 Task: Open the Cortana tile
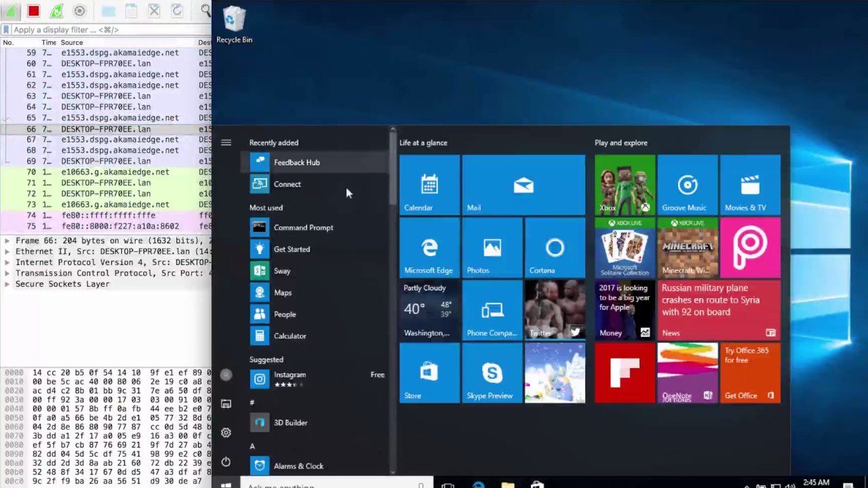click(x=555, y=247)
